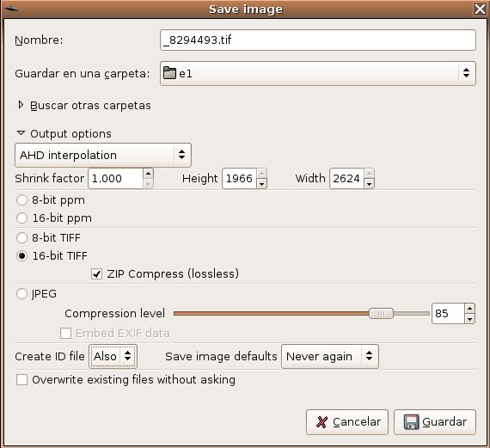Click the window menu icon in title bar
The height and width of the screenshot is (448, 490).
pyautogui.click(x=10, y=9)
